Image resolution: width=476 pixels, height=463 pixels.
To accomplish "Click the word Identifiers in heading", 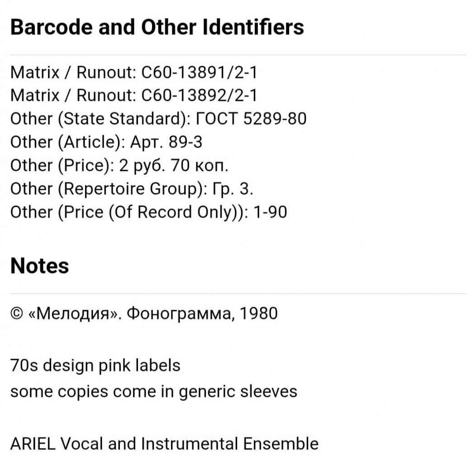I will [252, 27].
